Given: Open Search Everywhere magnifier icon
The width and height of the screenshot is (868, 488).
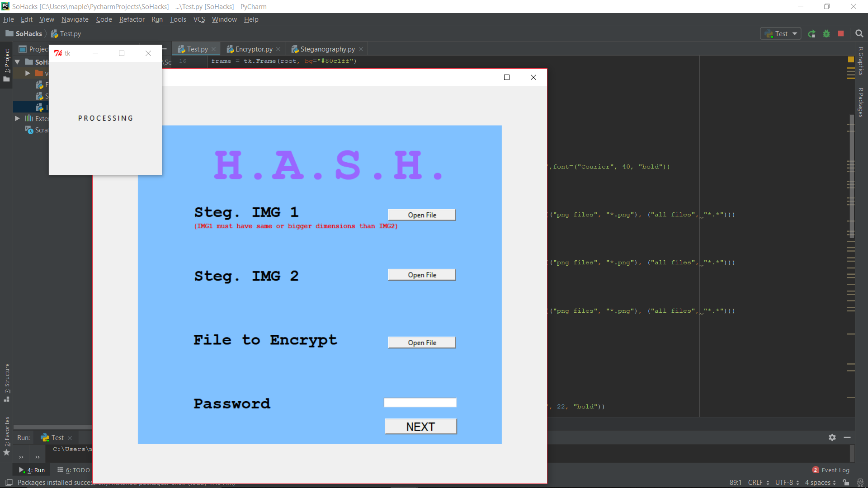Looking at the screenshot, I should click(x=859, y=34).
